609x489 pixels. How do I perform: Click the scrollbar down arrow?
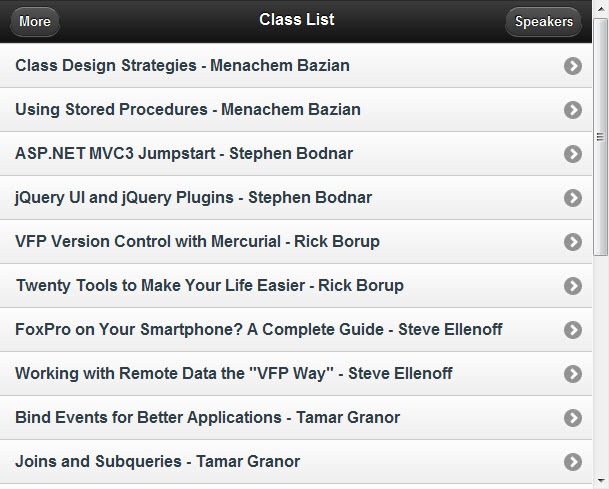coord(600,482)
